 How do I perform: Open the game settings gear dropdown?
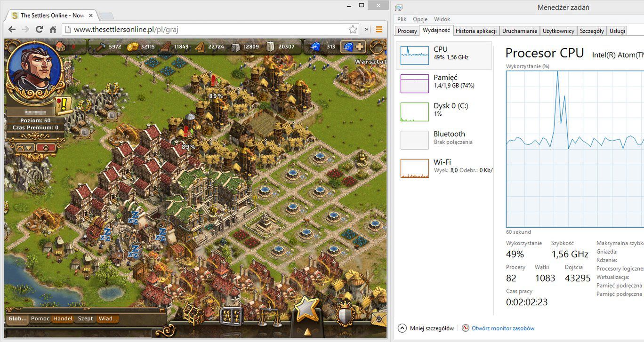coord(26,147)
